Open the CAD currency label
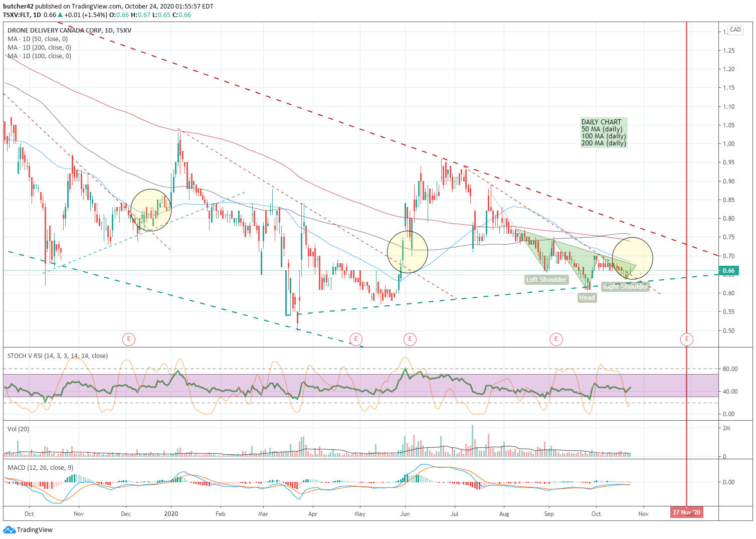Viewport: 756px width, 539px height. [735, 30]
